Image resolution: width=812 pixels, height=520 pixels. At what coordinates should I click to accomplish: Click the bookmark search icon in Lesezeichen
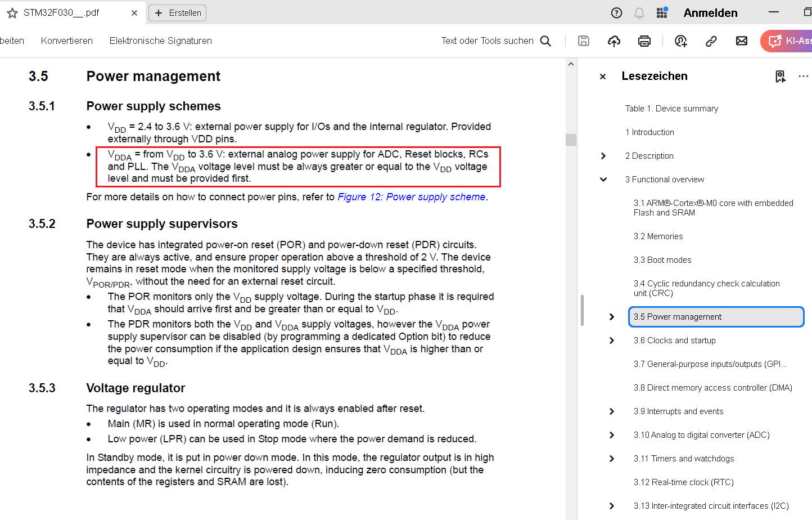pos(781,77)
